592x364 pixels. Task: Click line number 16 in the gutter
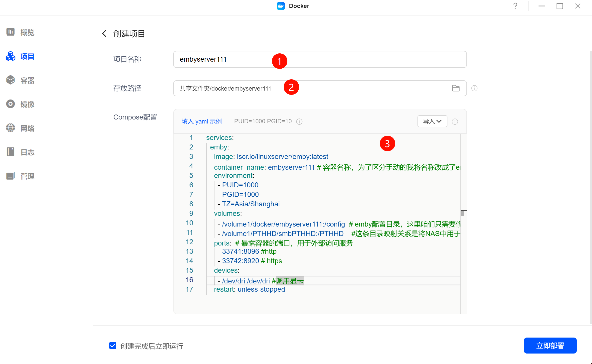coord(190,280)
